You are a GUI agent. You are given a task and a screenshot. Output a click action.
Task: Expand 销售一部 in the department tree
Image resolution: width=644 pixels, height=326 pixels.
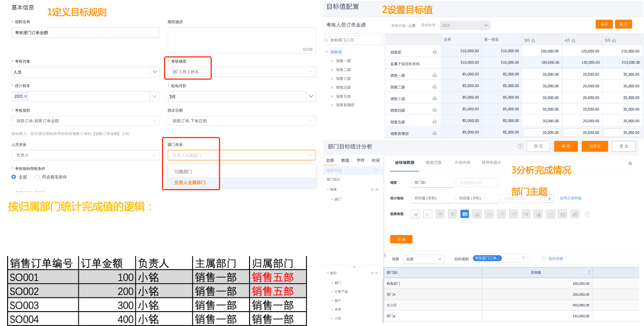332,61
